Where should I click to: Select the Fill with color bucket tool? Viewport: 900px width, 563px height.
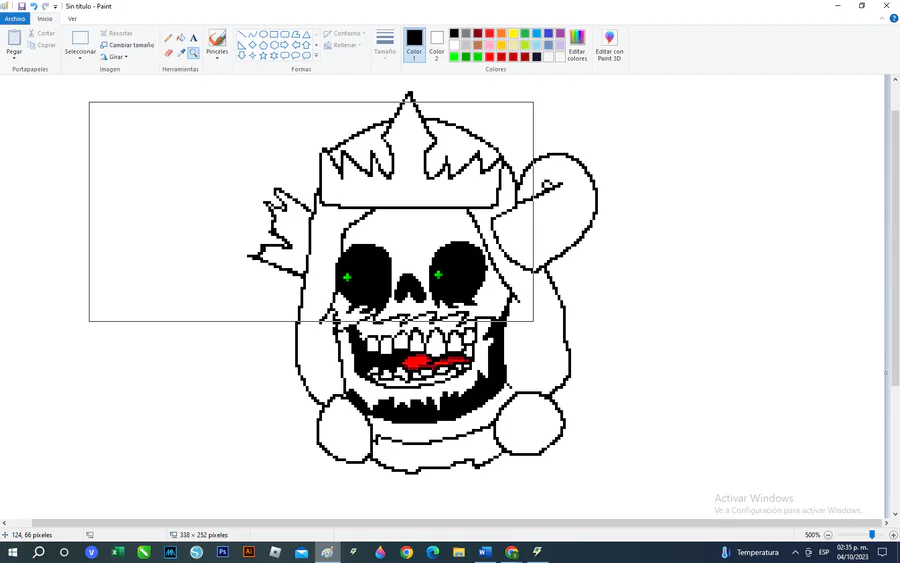[181, 38]
